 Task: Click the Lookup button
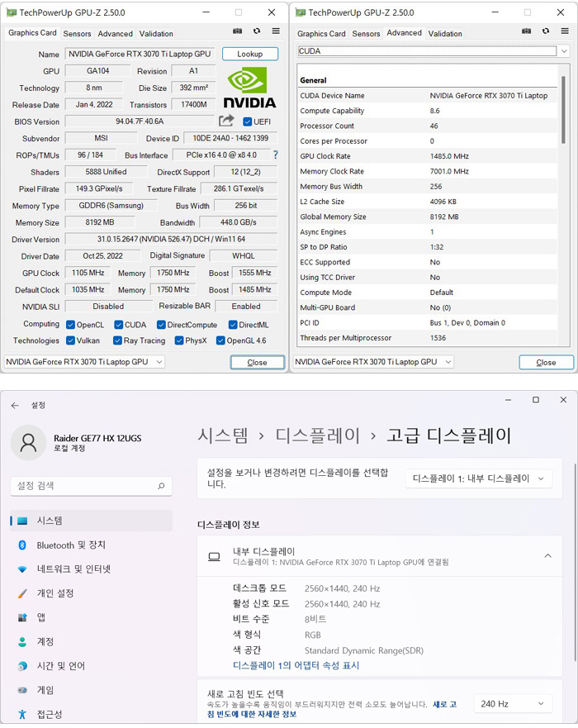pos(250,54)
